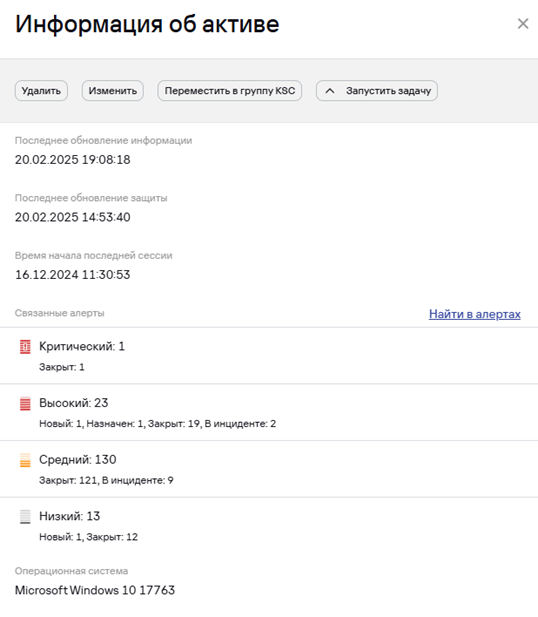Select the Низкий: 13 alert row
The image size is (538, 617).
point(269,525)
